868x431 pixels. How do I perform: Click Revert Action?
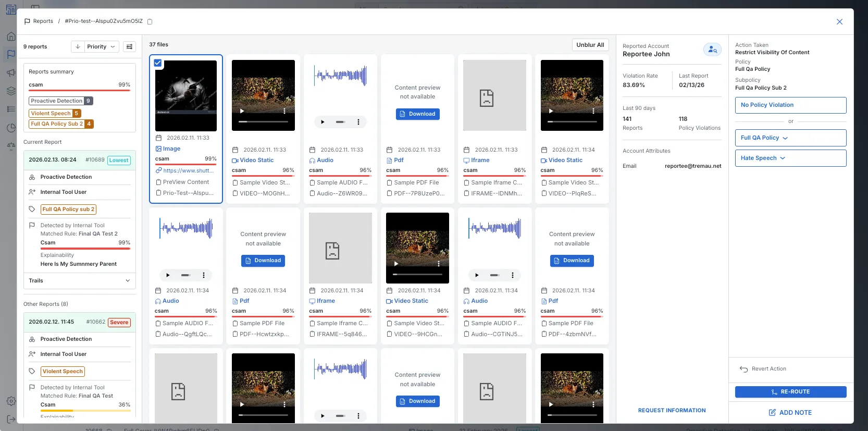[x=763, y=369]
